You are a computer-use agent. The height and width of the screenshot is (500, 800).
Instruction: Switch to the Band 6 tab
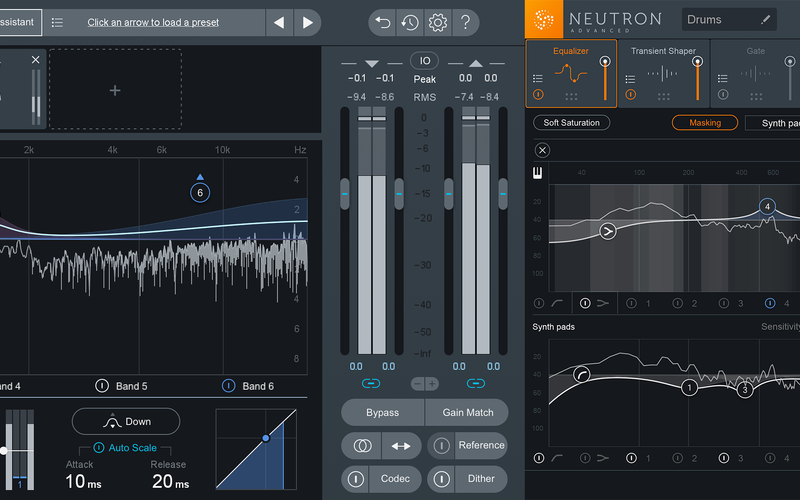[x=258, y=386]
